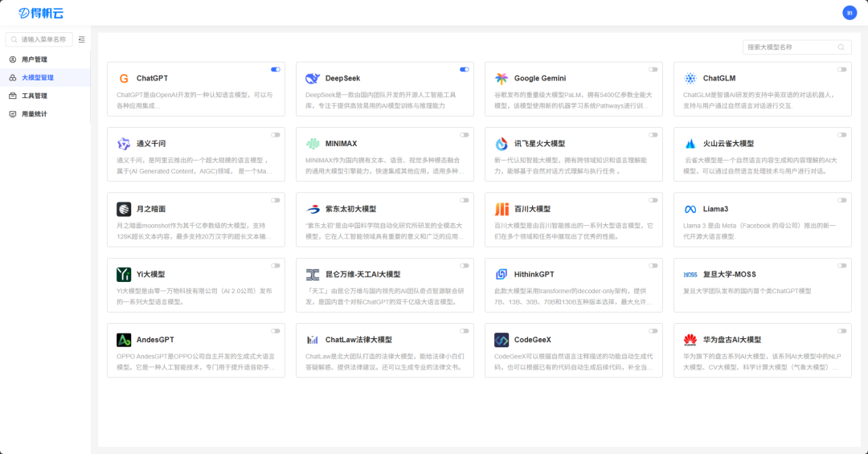
Task: Enable the 讯飞星火大模型 toggle
Action: (x=653, y=135)
